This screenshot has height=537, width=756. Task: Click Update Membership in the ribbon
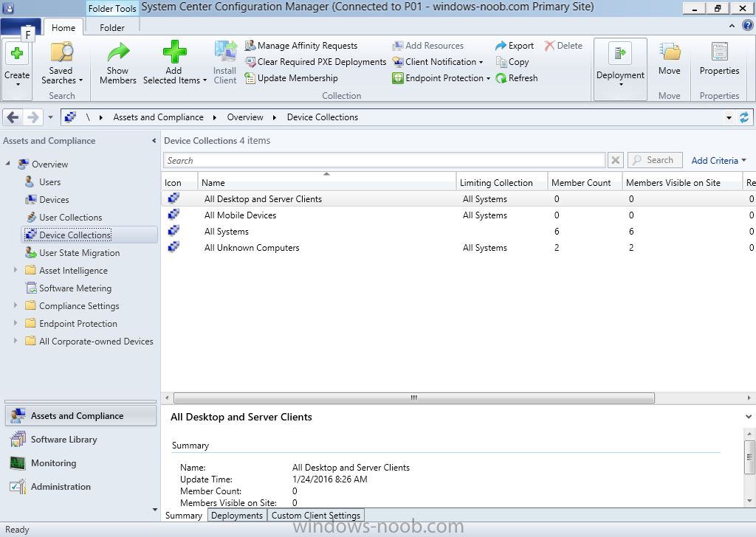291,78
